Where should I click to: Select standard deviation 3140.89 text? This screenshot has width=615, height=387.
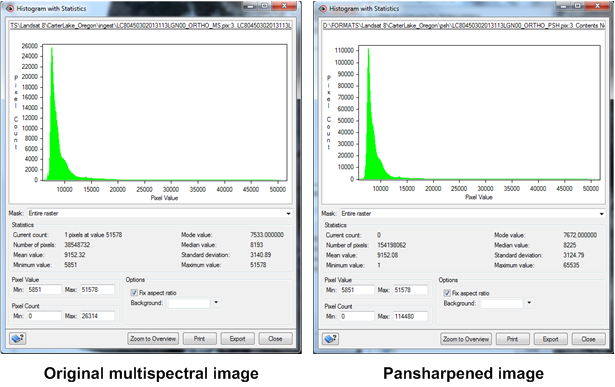pos(260,255)
